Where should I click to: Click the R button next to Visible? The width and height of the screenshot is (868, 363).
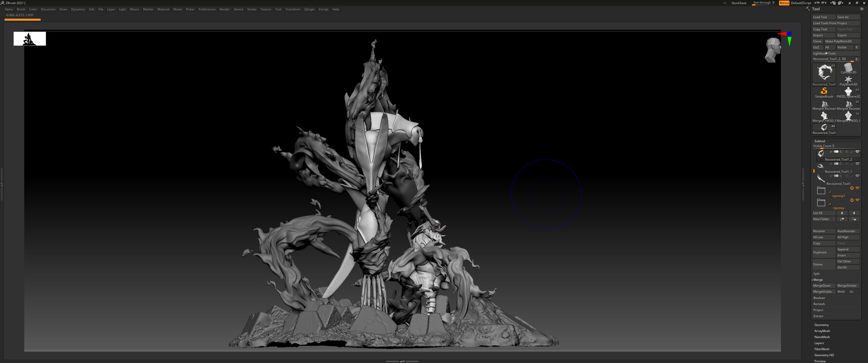pyautogui.click(x=856, y=47)
